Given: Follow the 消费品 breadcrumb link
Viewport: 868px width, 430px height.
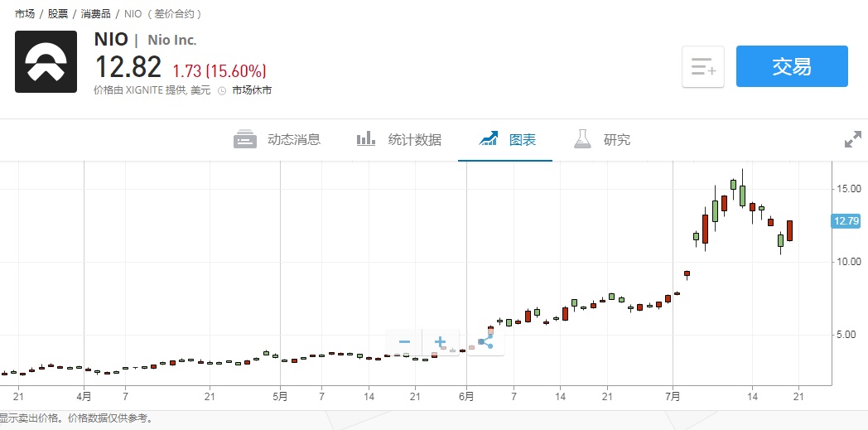Looking at the screenshot, I should click(x=96, y=14).
